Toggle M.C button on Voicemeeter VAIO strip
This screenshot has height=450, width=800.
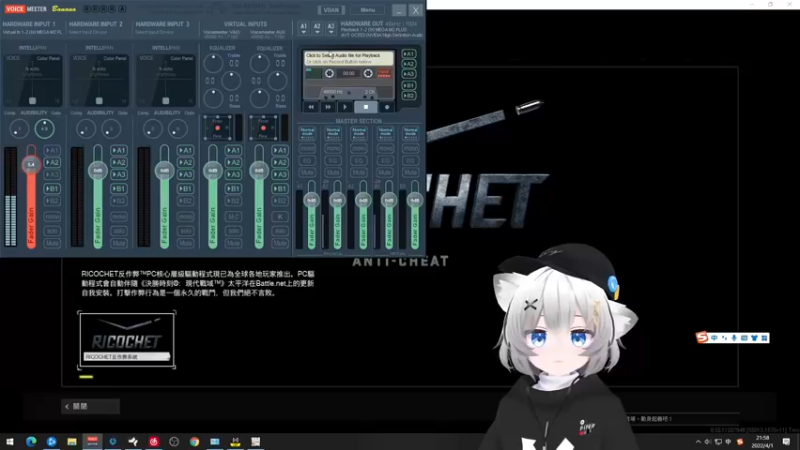point(234,217)
